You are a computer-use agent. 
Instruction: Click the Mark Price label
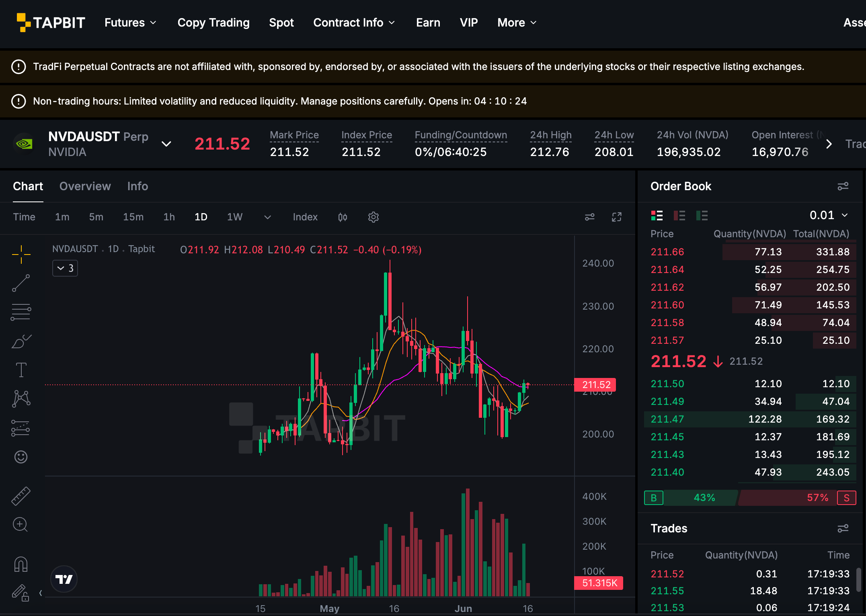pyautogui.click(x=294, y=135)
